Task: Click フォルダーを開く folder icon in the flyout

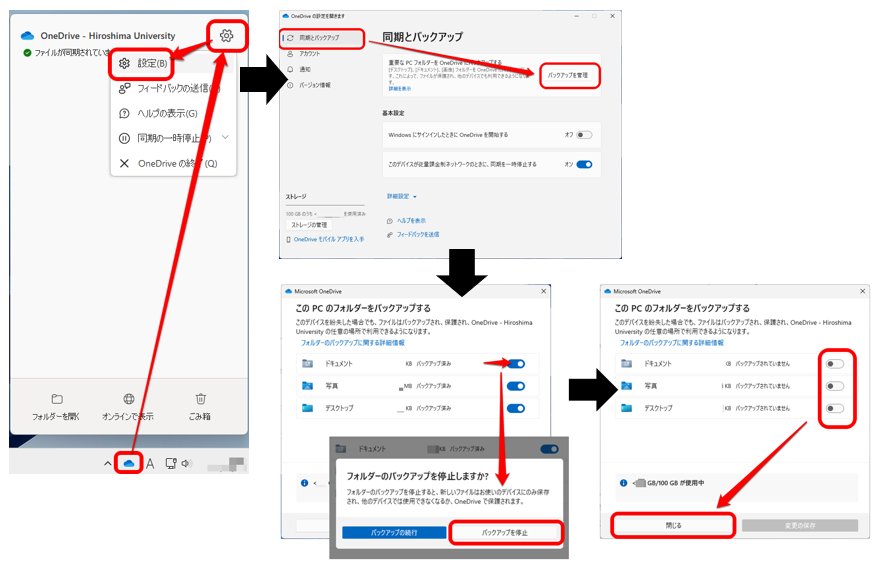Action: [56, 399]
